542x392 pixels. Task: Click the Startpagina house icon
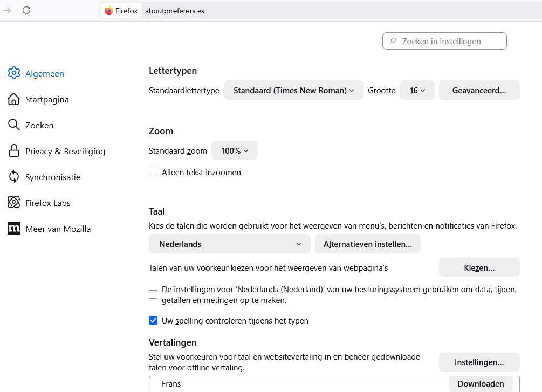click(14, 99)
